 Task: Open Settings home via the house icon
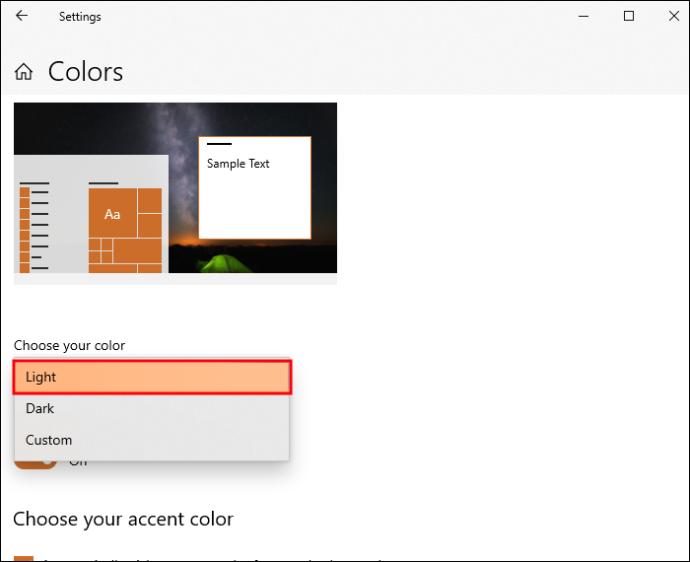click(x=24, y=72)
